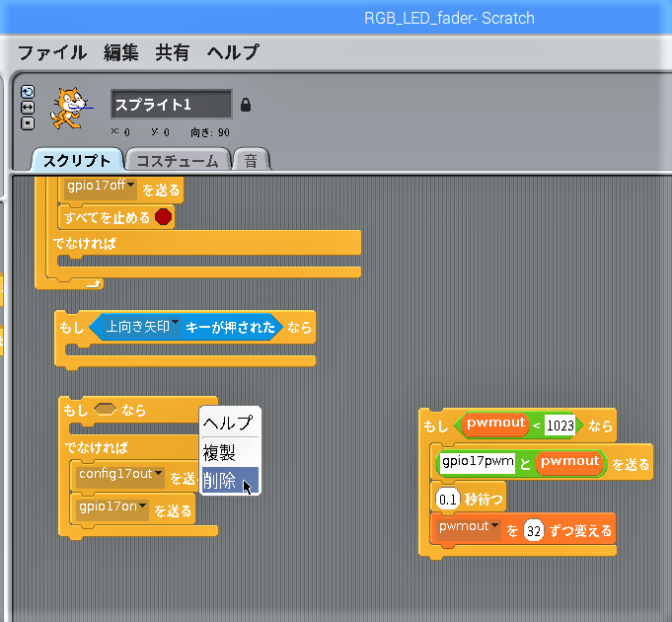The image size is (672, 622).
Task: Open the ファイル menu
Action: click(x=52, y=52)
